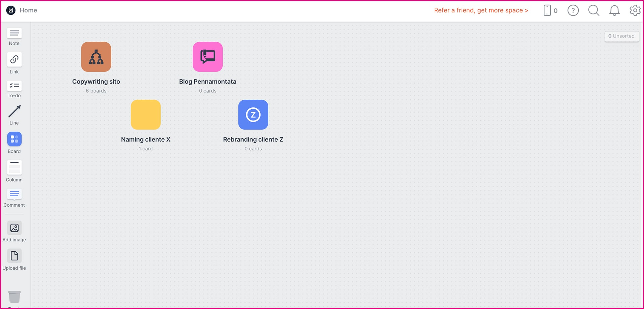The image size is (644, 309).
Task: Click Refer a friend link
Action: 481,10
